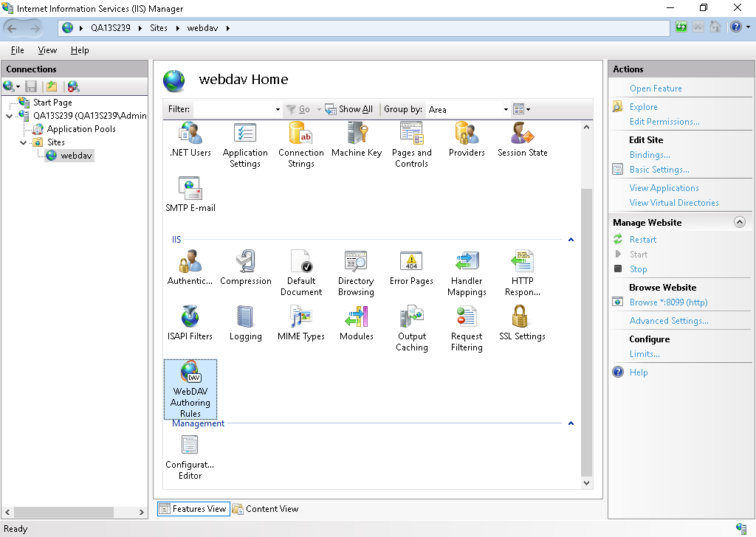Screen dimensions: 756x537
Task: Stop the webdav website
Action: click(x=638, y=268)
